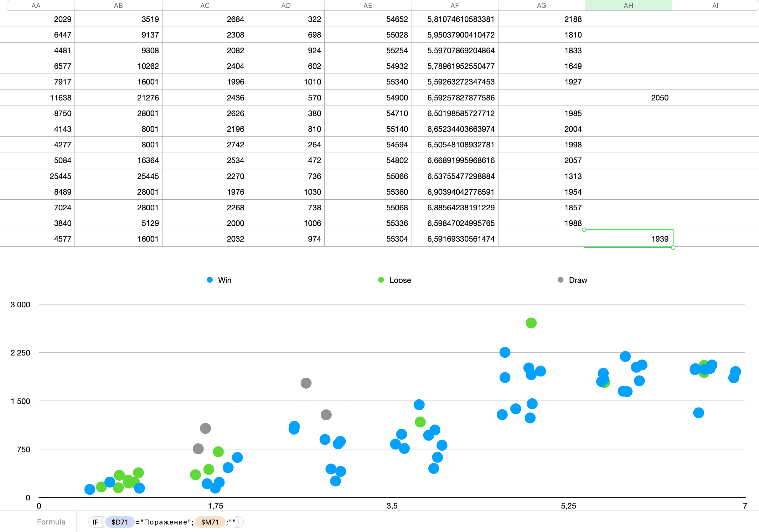The height and width of the screenshot is (532, 759).
Task: Click the Formula label
Action: [x=51, y=522]
